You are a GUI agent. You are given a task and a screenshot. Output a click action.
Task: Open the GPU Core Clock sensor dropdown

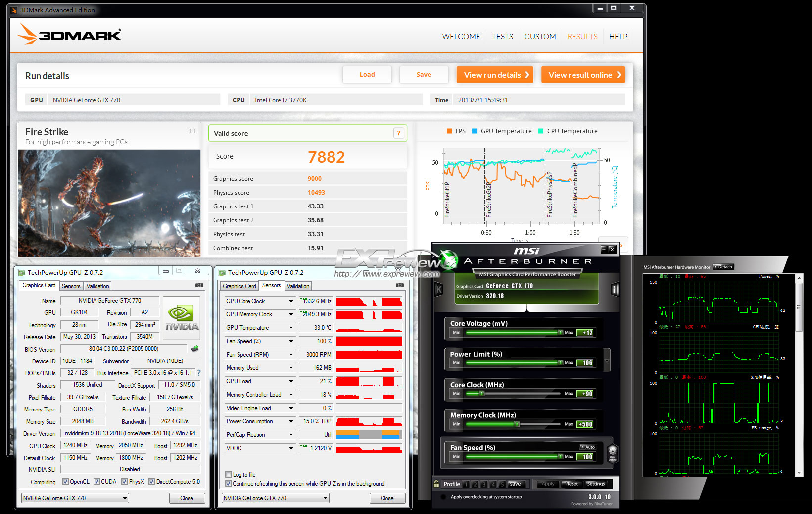click(291, 301)
